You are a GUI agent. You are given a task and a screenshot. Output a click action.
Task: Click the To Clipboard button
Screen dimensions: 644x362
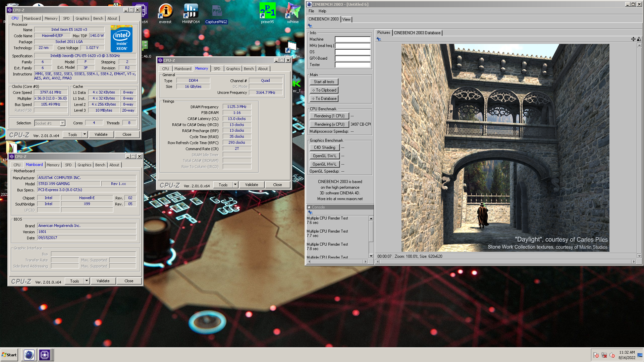(324, 90)
